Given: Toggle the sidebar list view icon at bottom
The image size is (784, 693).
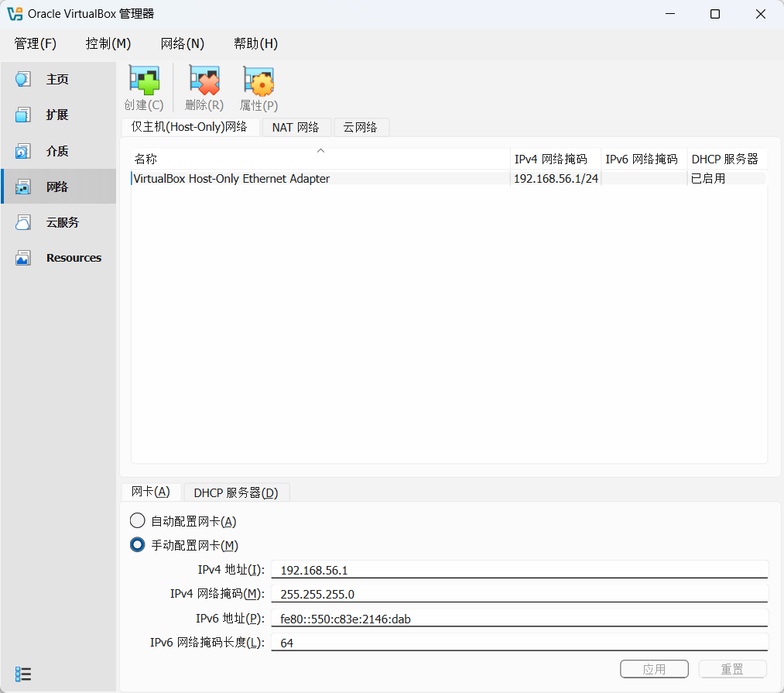Looking at the screenshot, I should click(x=23, y=674).
